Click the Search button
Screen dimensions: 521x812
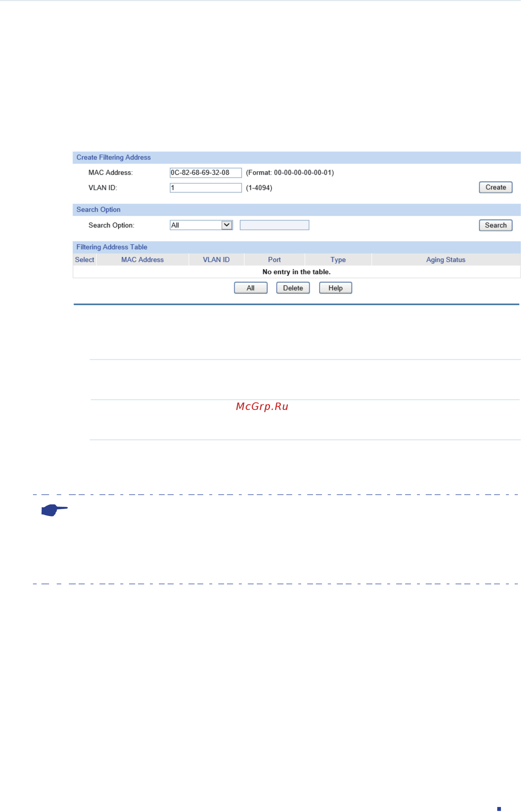(x=496, y=225)
